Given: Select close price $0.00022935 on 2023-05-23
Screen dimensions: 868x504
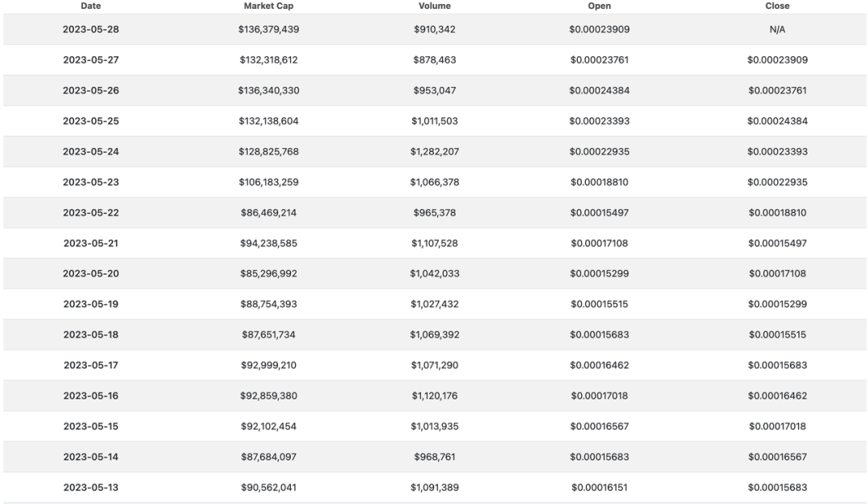Looking at the screenshot, I should click(x=777, y=182).
